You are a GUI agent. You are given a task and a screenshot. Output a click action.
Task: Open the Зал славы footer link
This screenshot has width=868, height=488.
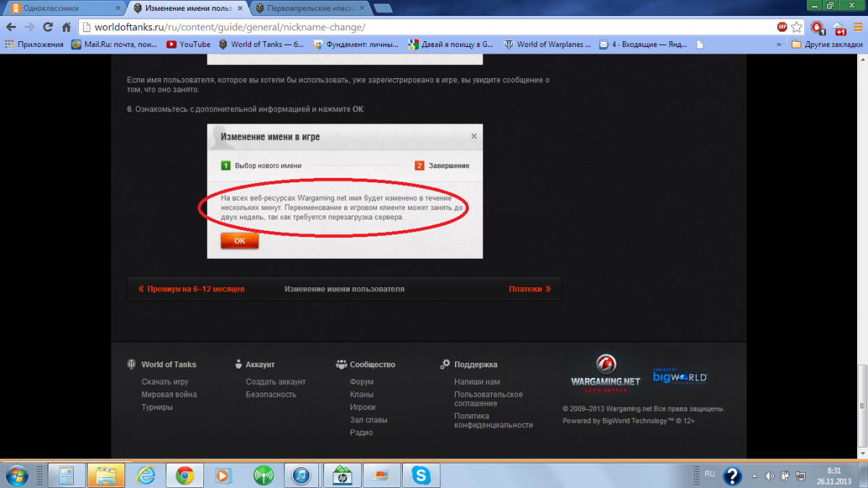369,420
